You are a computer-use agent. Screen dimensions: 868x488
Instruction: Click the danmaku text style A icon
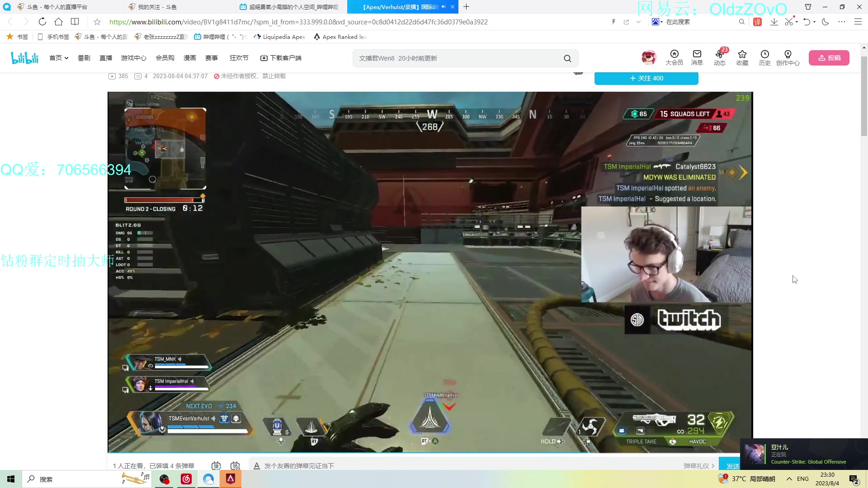point(256,465)
